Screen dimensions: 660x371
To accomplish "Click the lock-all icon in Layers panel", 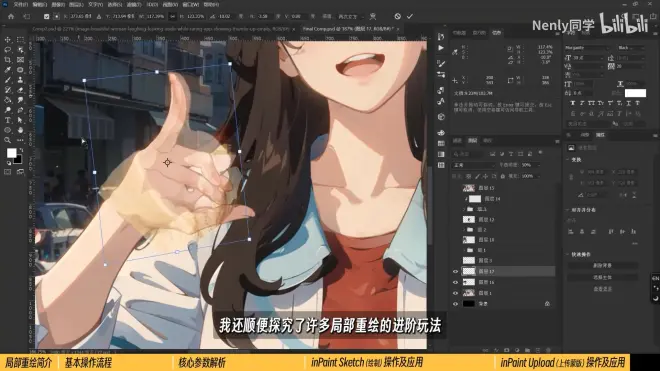I will pyautogui.click(x=503, y=176).
